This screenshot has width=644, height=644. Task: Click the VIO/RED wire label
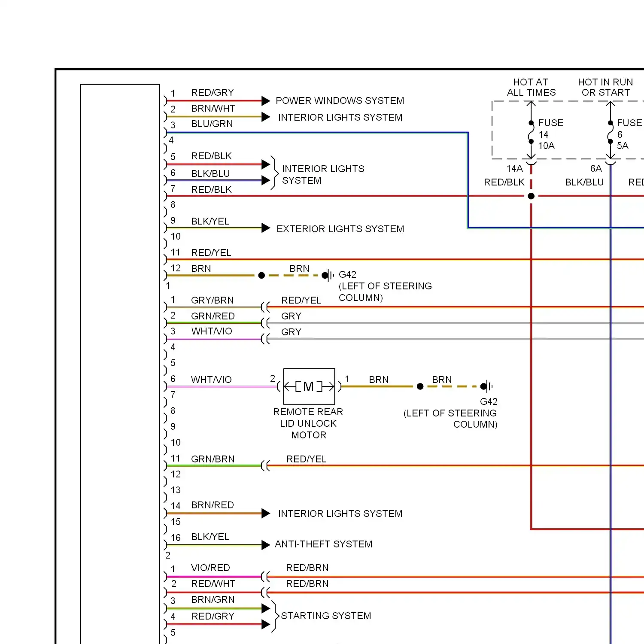210,568
